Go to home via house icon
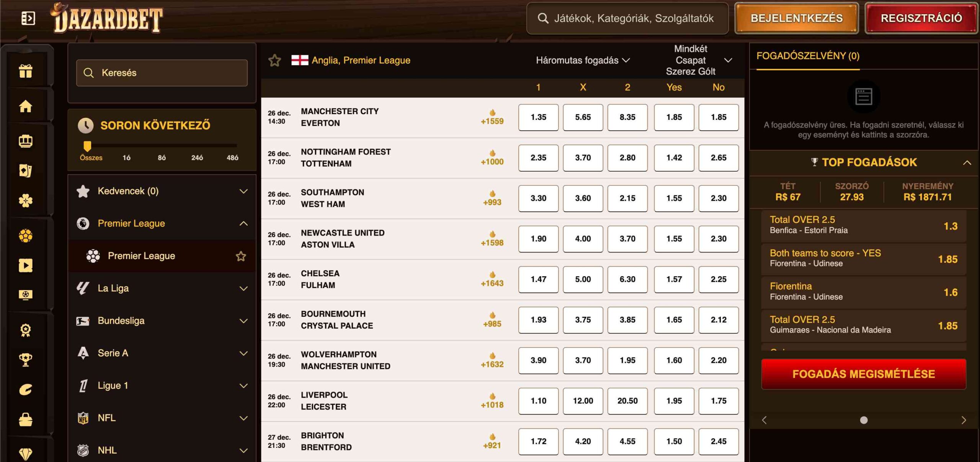980x462 pixels. click(26, 106)
